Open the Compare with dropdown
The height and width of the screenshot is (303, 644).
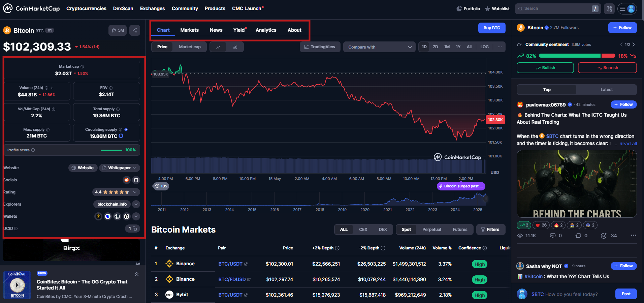(x=379, y=47)
